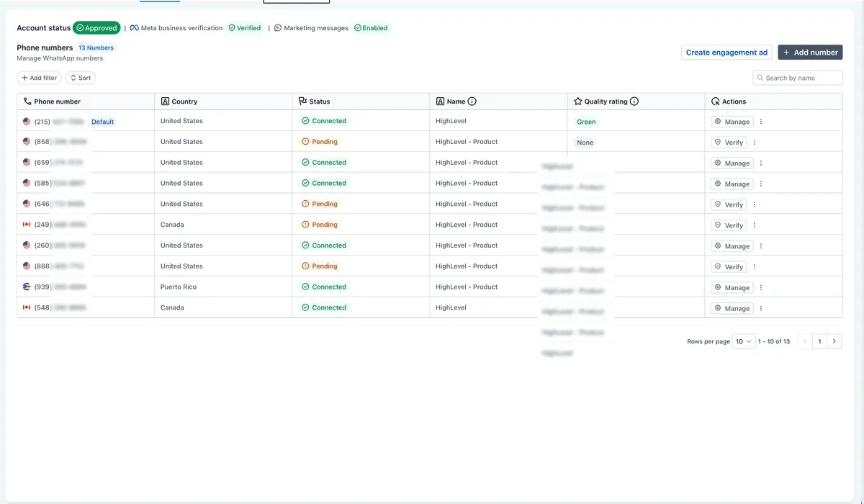Open kebab menu for (585) row
The image size is (864, 504).
(761, 184)
